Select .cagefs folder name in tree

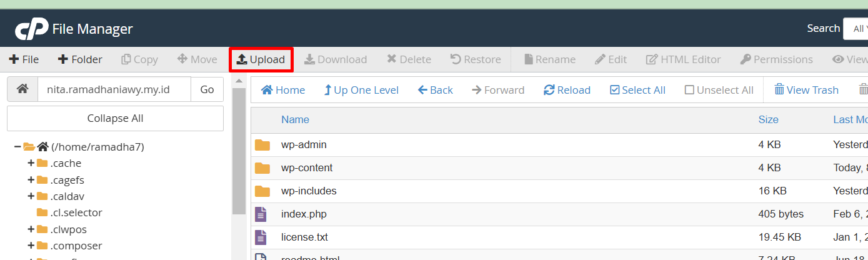tap(67, 180)
